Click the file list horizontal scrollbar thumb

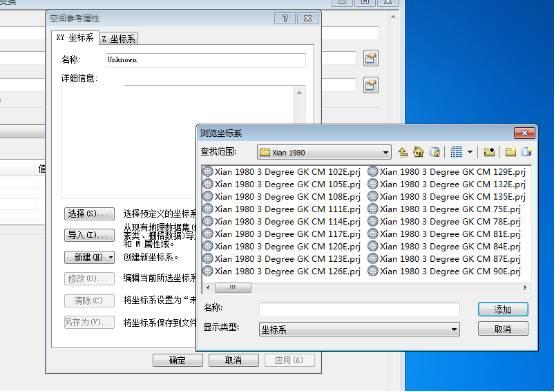tap(233, 288)
